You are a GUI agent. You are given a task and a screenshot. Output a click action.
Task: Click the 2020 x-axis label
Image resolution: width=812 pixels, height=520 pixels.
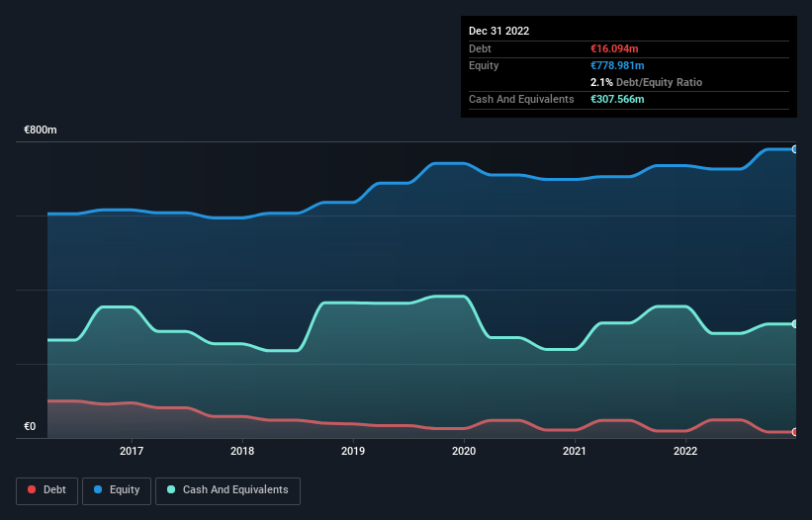[x=464, y=451]
